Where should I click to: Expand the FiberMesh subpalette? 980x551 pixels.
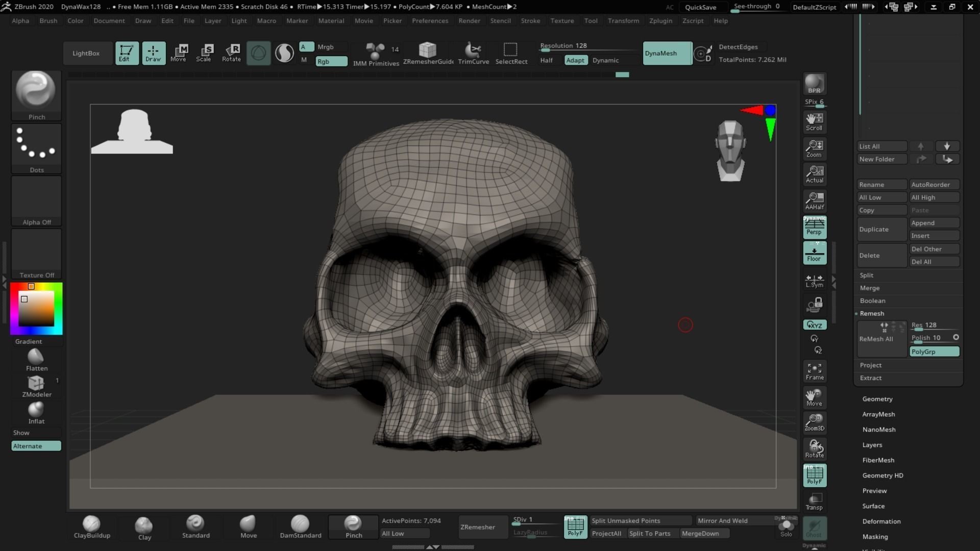pos(878,460)
